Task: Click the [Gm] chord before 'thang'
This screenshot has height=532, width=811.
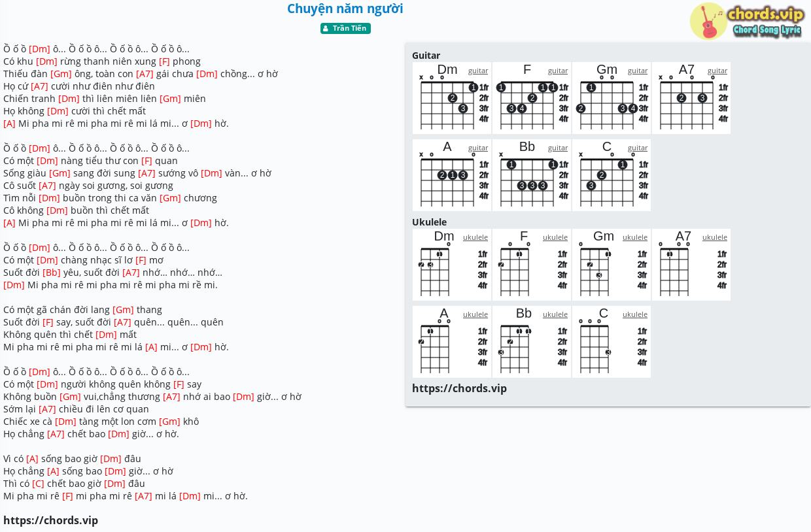Action: (x=123, y=310)
